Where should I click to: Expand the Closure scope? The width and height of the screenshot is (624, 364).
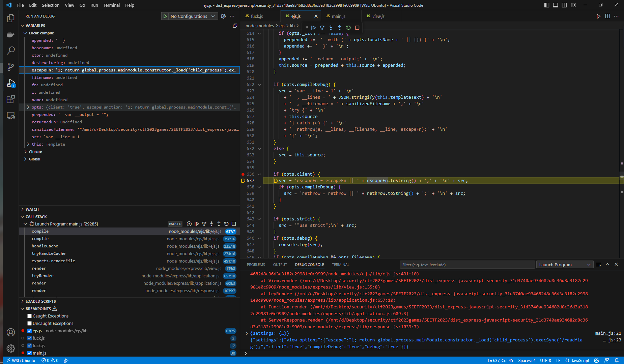25,152
